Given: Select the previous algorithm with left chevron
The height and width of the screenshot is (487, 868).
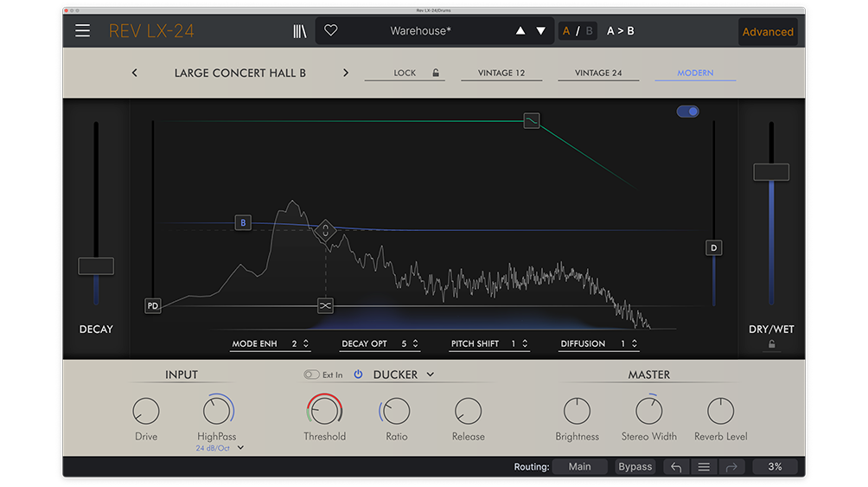Looking at the screenshot, I should click(135, 73).
